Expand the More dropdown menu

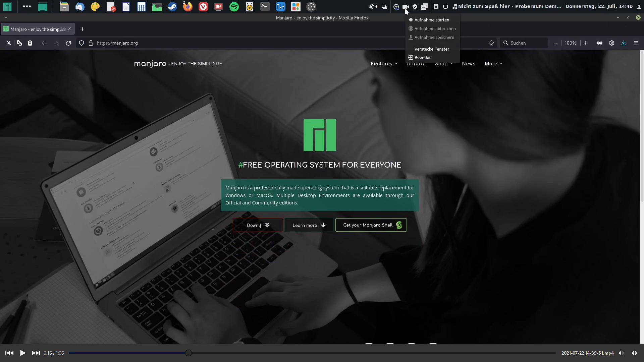(x=493, y=64)
